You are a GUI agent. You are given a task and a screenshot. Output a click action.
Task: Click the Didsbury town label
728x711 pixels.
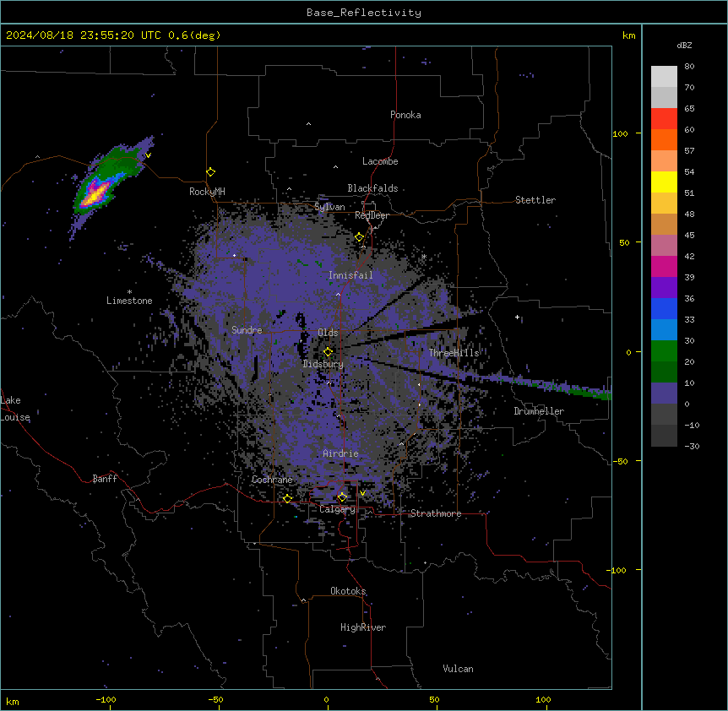tap(323, 364)
